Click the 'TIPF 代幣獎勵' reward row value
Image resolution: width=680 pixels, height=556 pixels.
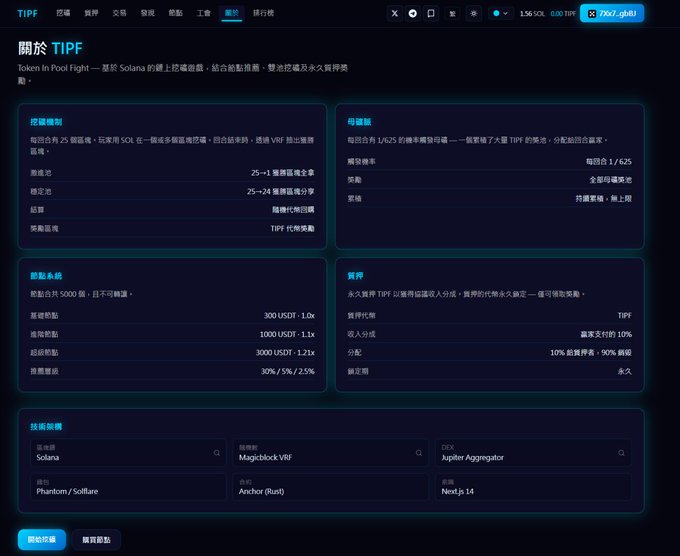click(x=293, y=229)
